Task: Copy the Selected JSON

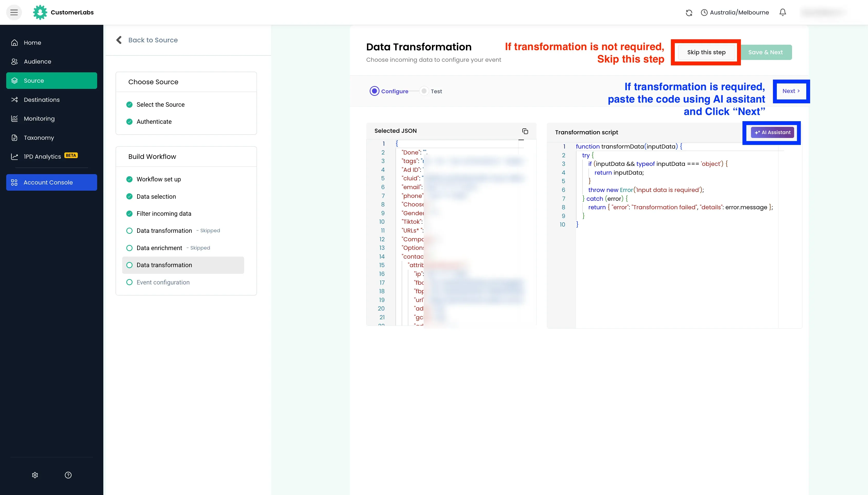Action: [525, 131]
